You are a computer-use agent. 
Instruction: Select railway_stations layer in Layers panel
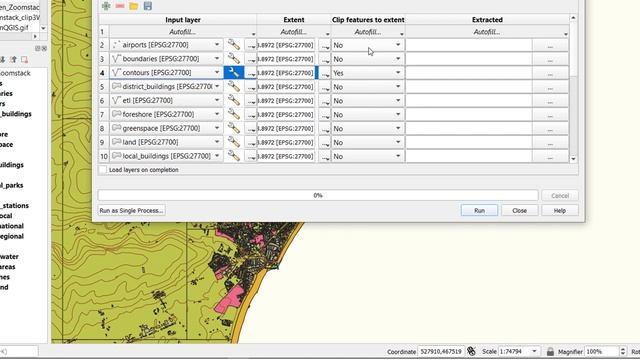(14, 205)
